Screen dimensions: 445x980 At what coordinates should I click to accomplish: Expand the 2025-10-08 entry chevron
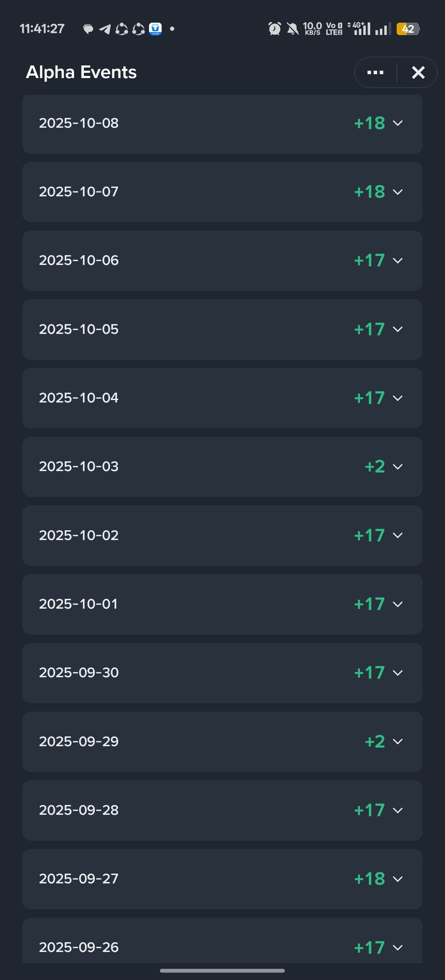(x=397, y=123)
